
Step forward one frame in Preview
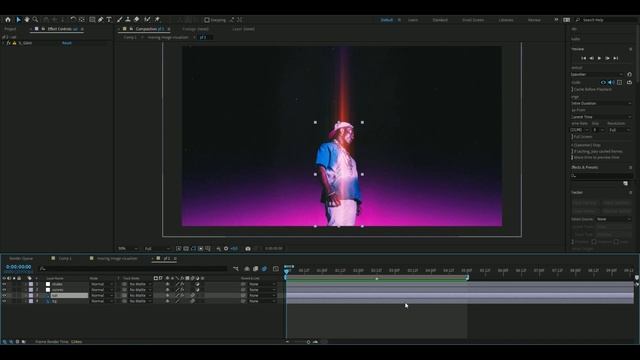point(607,58)
